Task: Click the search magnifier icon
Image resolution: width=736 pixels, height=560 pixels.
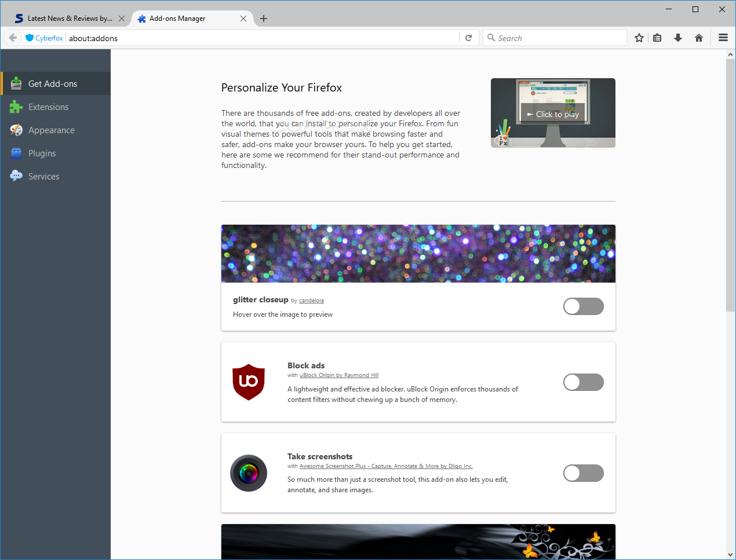Action: (491, 38)
